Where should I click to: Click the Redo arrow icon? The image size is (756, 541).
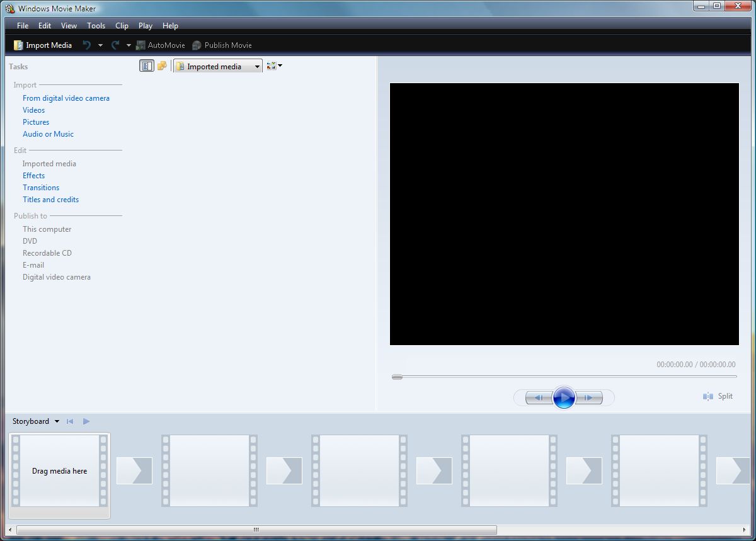point(115,45)
